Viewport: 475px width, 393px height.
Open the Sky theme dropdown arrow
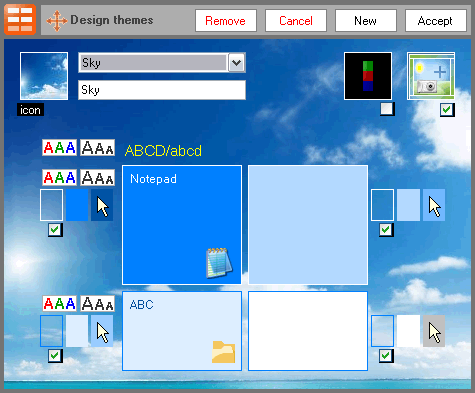(x=237, y=62)
